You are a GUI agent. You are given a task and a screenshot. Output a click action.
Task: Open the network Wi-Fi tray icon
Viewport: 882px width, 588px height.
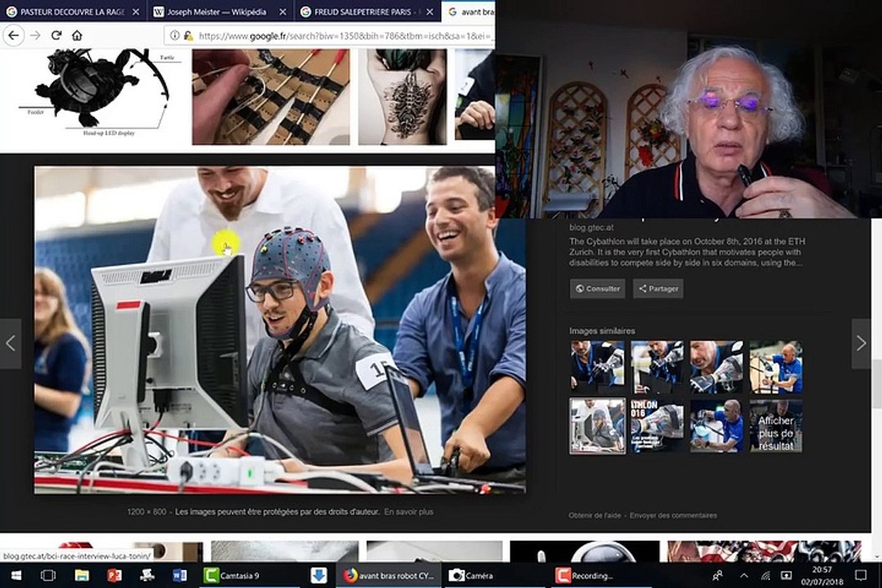click(765, 576)
